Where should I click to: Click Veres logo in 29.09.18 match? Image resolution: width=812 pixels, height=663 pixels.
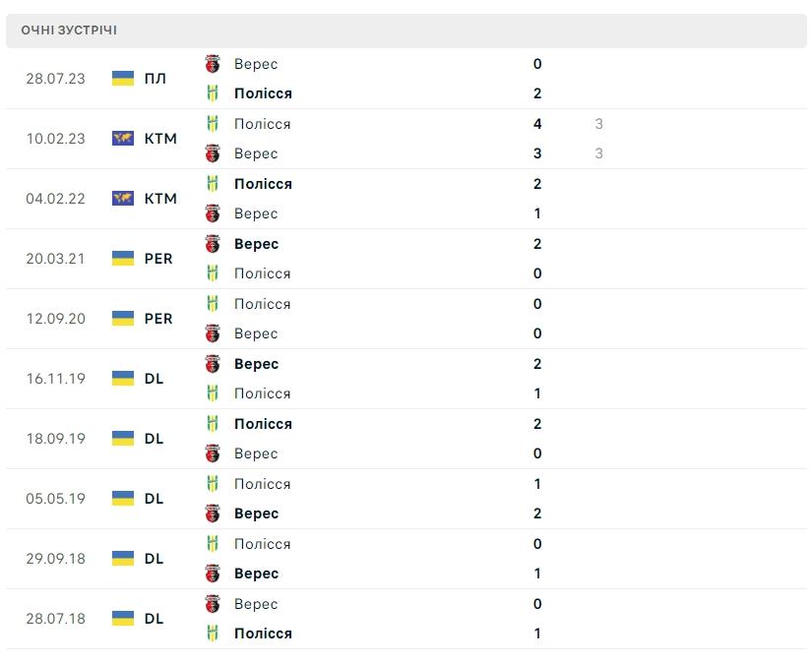coord(213,573)
